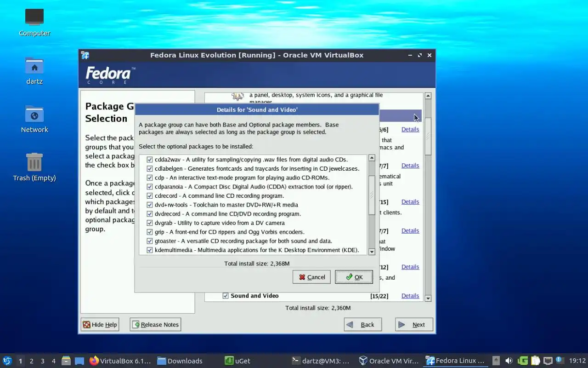Click the dialog title 'Details for Sound and Video'
The width and height of the screenshot is (588, 368).
pyautogui.click(x=257, y=109)
